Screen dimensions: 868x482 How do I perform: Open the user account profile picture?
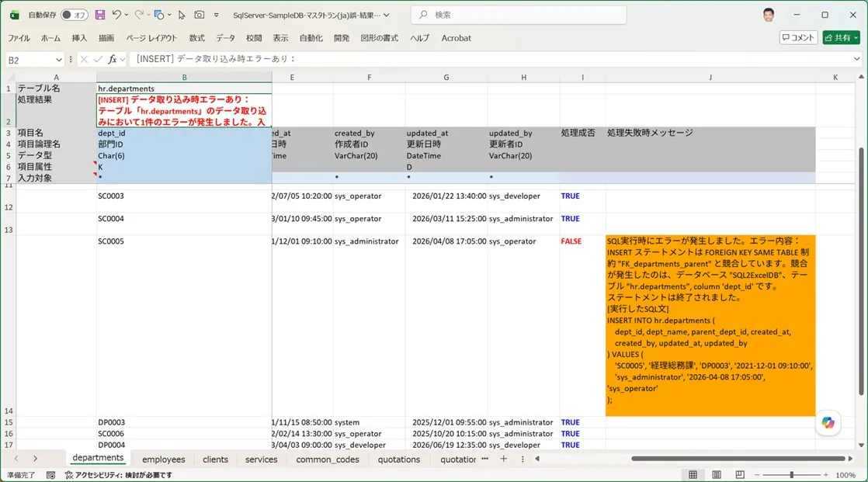[x=769, y=15]
